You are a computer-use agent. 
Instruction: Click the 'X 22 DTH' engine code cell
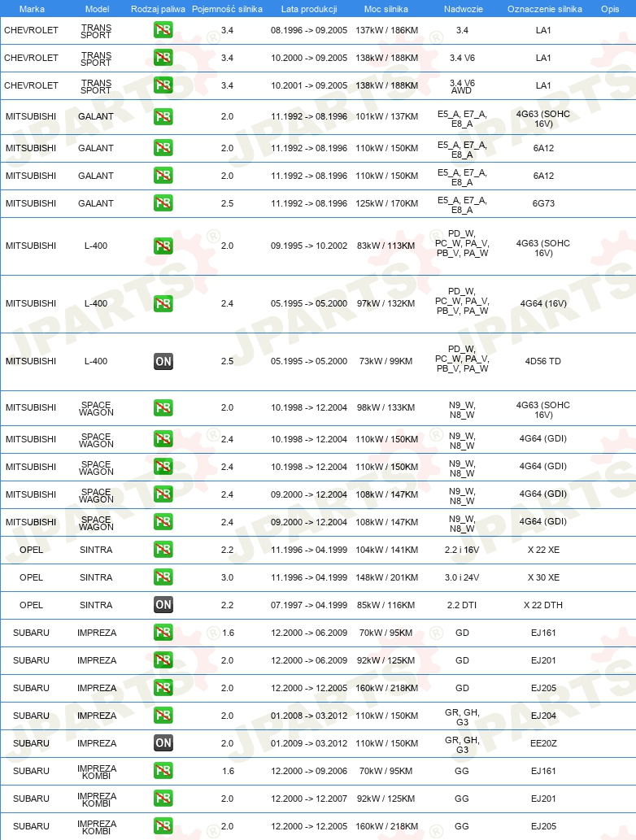coord(543,605)
